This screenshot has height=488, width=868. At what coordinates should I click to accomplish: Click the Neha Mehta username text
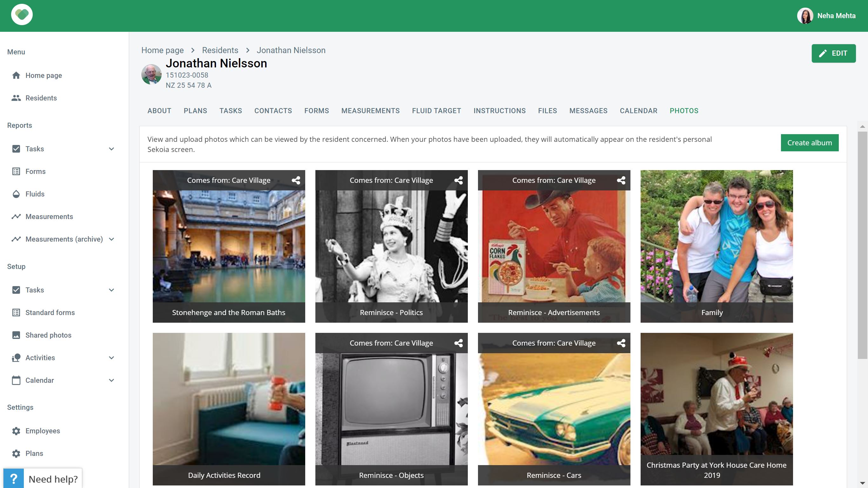(x=836, y=16)
